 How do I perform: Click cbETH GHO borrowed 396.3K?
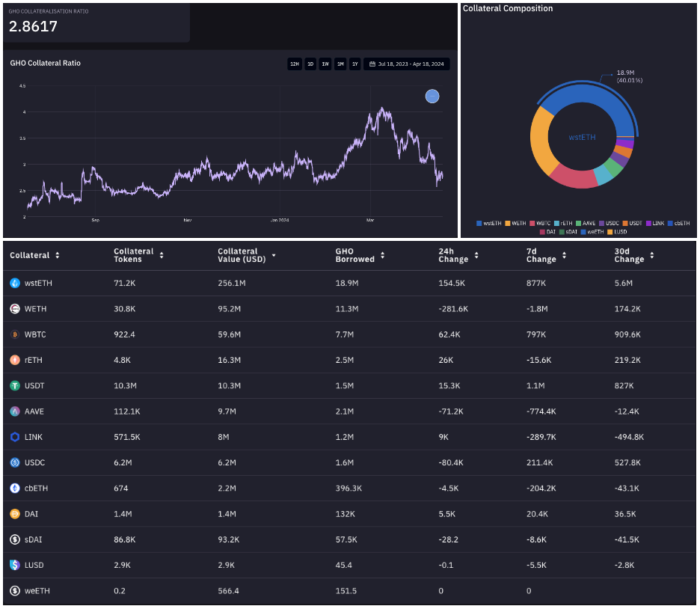(x=349, y=489)
